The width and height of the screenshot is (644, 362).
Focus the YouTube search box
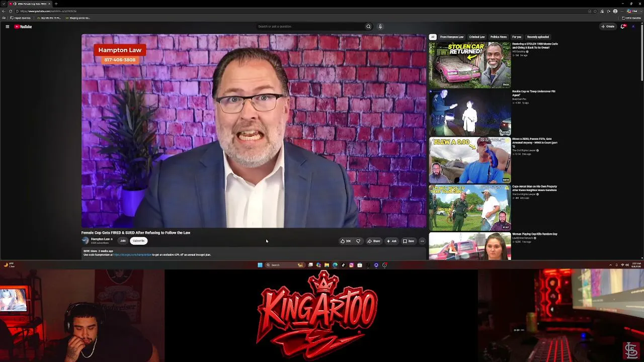[x=309, y=27]
